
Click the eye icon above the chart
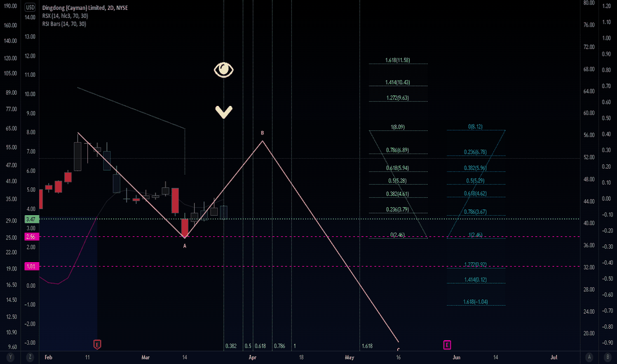(224, 70)
